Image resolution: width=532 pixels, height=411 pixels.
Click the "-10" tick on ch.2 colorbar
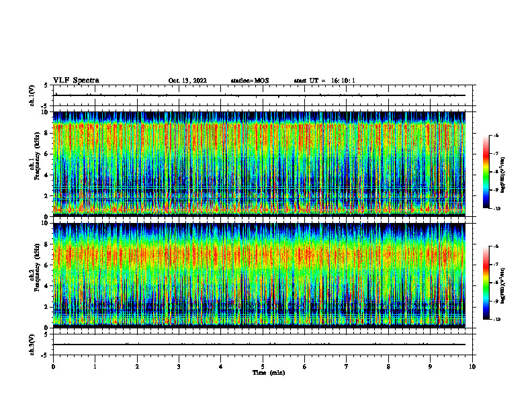[497, 320]
